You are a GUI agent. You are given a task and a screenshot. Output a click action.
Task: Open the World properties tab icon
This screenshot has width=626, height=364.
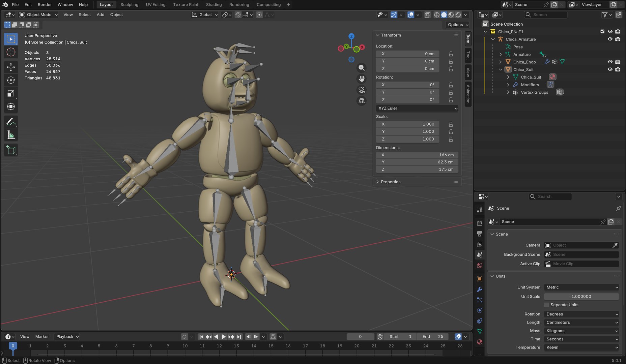coord(480,265)
